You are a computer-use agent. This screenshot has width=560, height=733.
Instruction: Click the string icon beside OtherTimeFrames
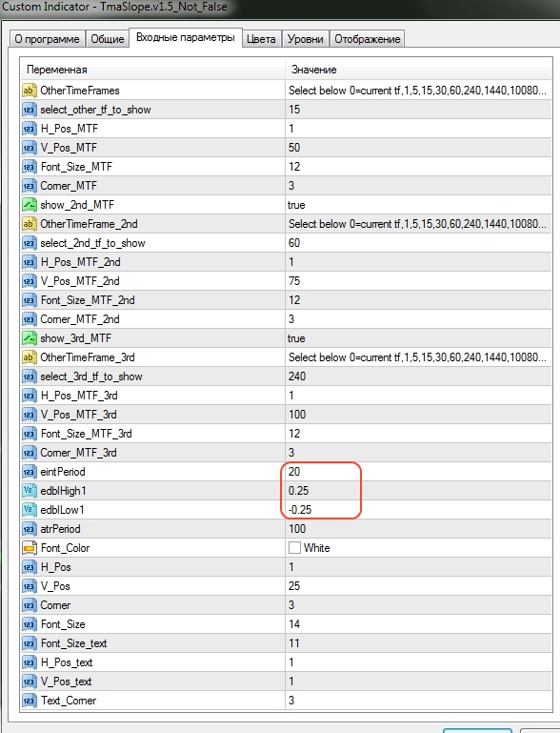(x=29, y=91)
